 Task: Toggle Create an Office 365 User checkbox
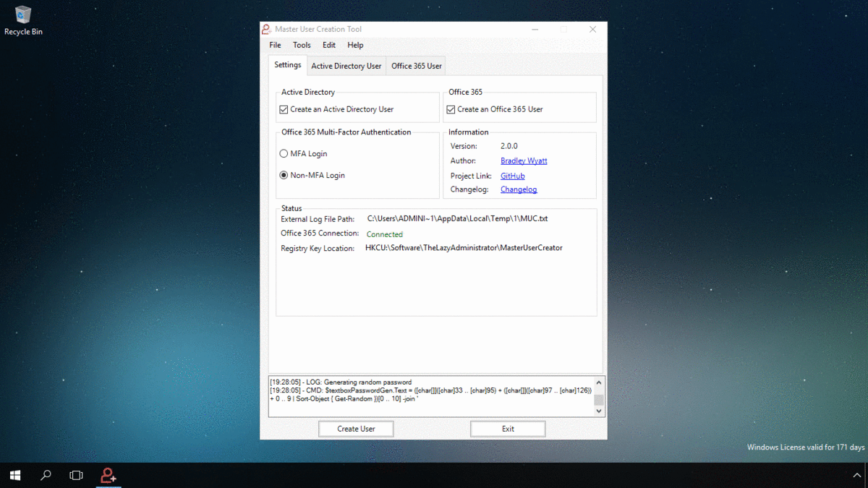click(x=451, y=110)
